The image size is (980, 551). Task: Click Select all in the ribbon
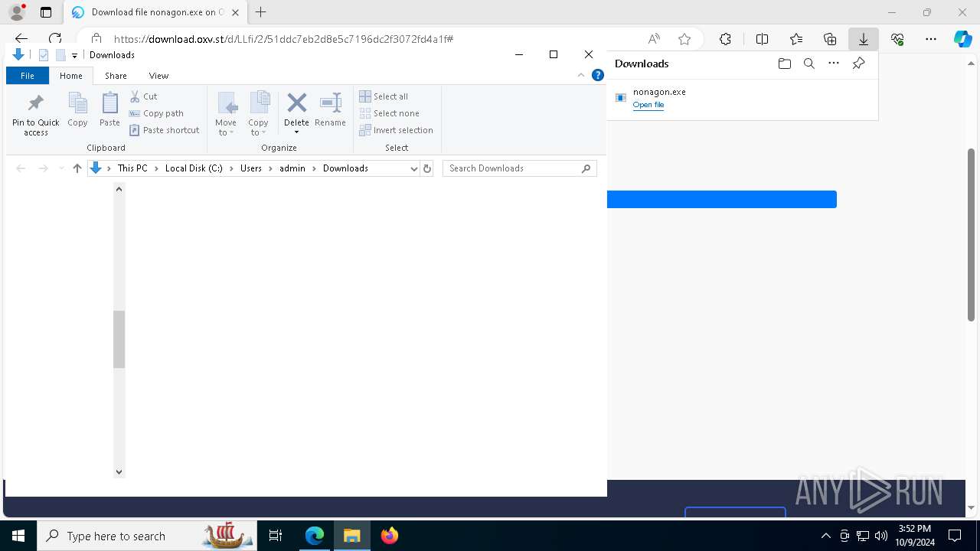click(384, 96)
